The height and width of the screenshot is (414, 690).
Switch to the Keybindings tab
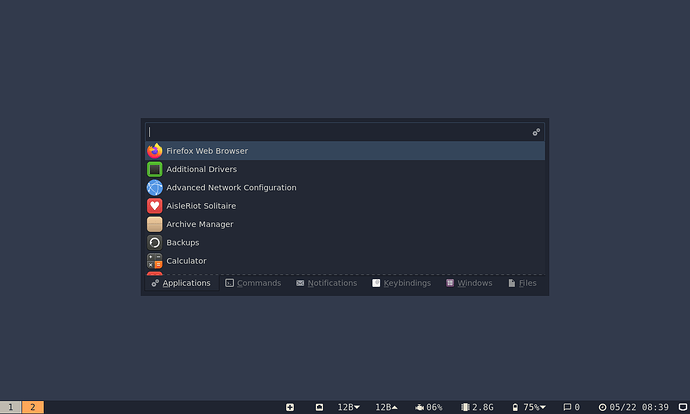coord(401,283)
